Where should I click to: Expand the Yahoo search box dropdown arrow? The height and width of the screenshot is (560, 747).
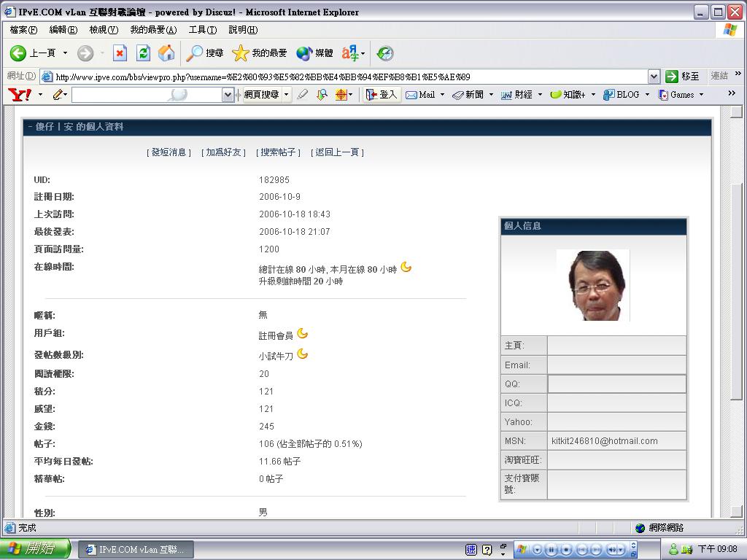(228, 95)
